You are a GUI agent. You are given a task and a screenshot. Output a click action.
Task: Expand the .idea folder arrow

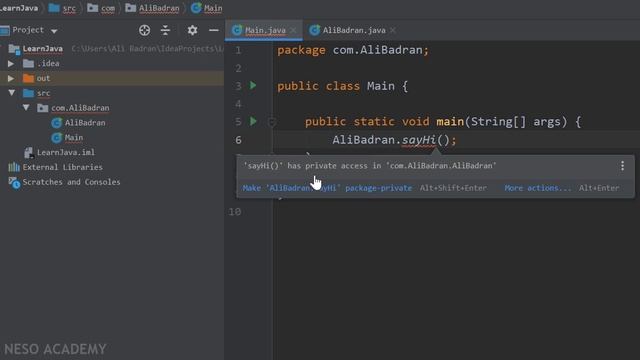click(11, 64)
